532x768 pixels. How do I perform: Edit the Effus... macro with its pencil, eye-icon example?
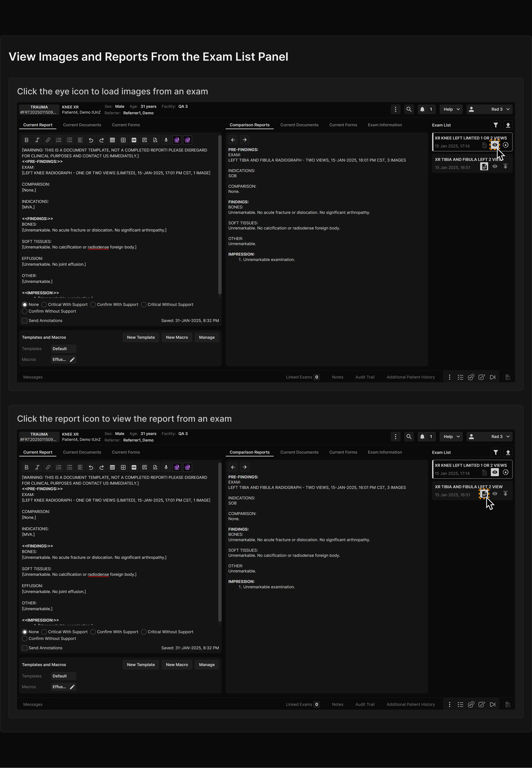[x=72, y=360]
